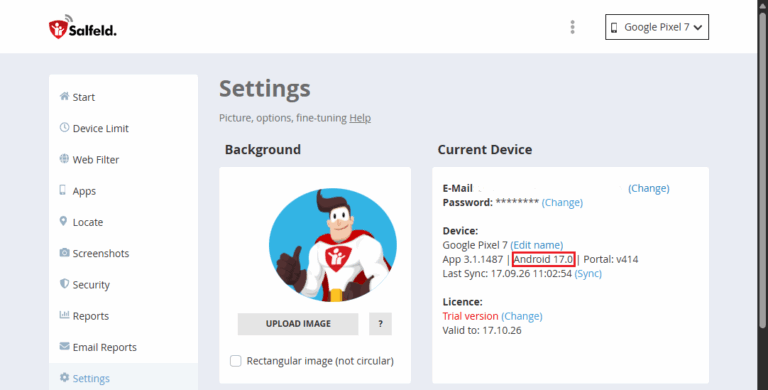Click the camera icon beside Screenshots

[x=64, y=252]
